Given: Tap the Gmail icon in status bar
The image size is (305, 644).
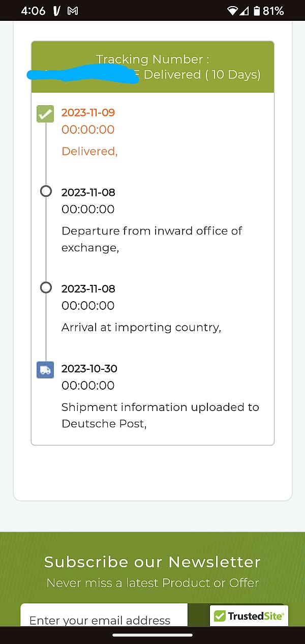Looking at the screenshot, I should click(x=73, y=11).
